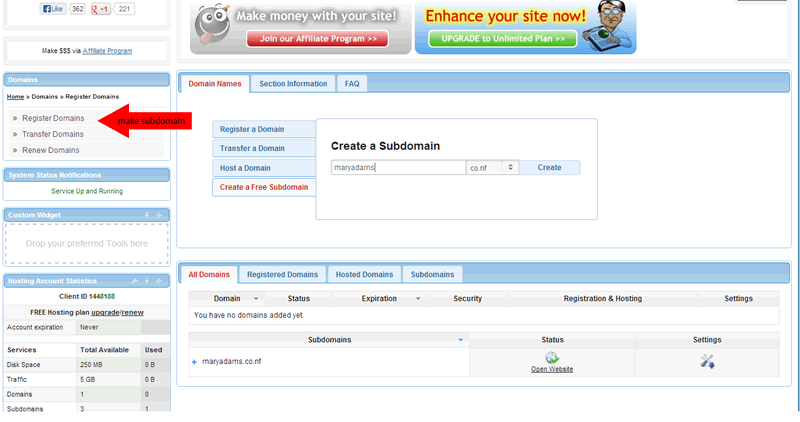
Task: Click the Google +1 button
Action: click(100, 9)
